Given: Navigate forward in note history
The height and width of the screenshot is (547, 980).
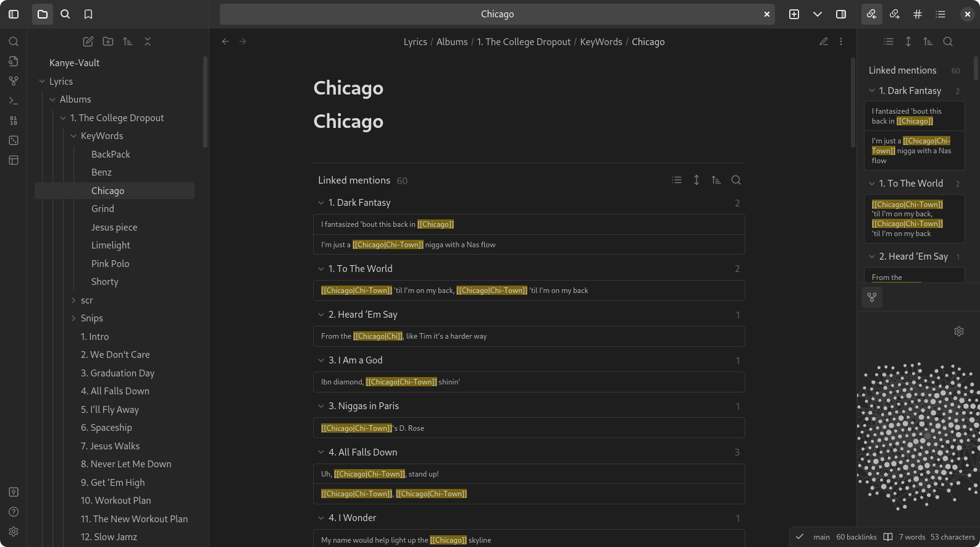Looking at the screenshot, I should (243, 41).
